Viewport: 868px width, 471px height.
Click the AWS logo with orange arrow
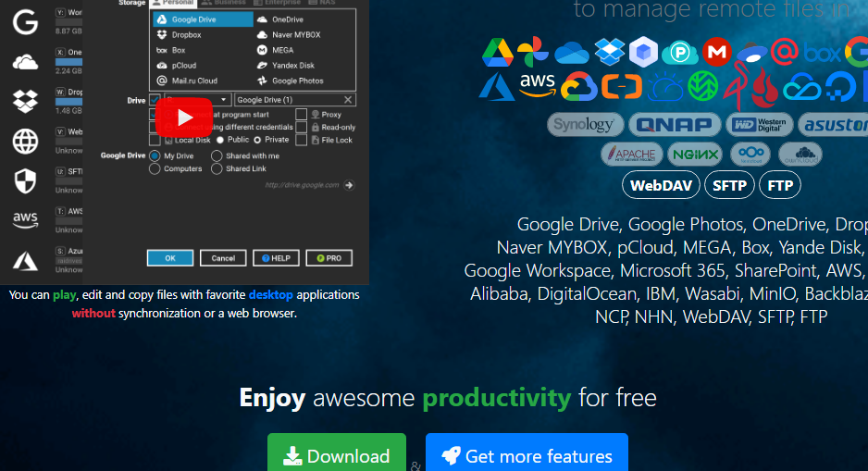[x=538, y=86]
